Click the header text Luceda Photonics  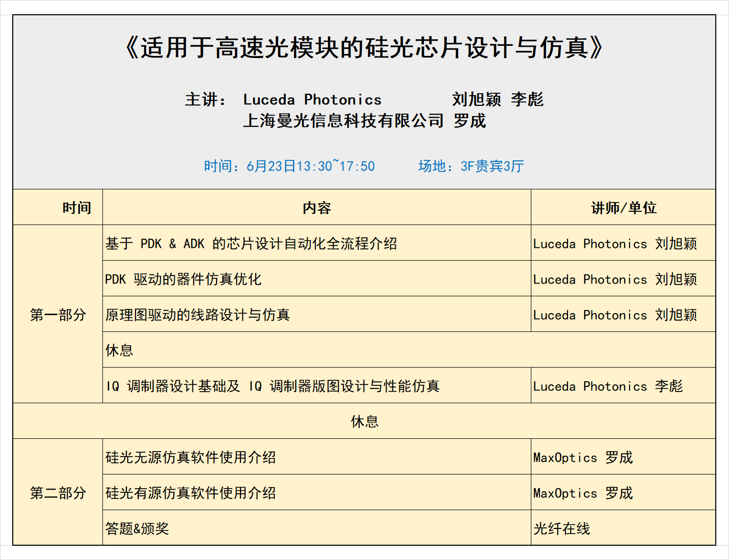pos(312,99)
